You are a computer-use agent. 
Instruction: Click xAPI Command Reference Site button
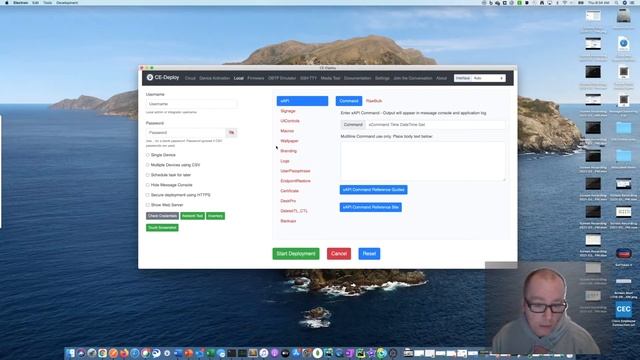[371, 207]
